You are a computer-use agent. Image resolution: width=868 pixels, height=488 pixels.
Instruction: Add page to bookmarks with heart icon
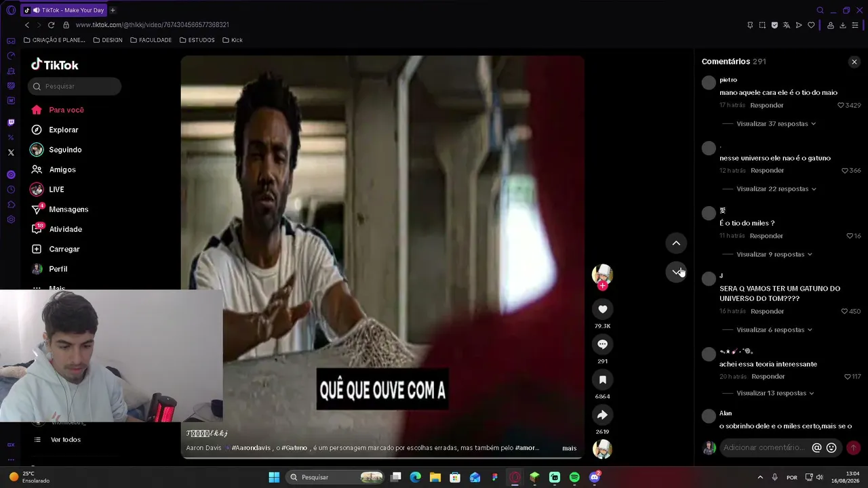[811, 25]
